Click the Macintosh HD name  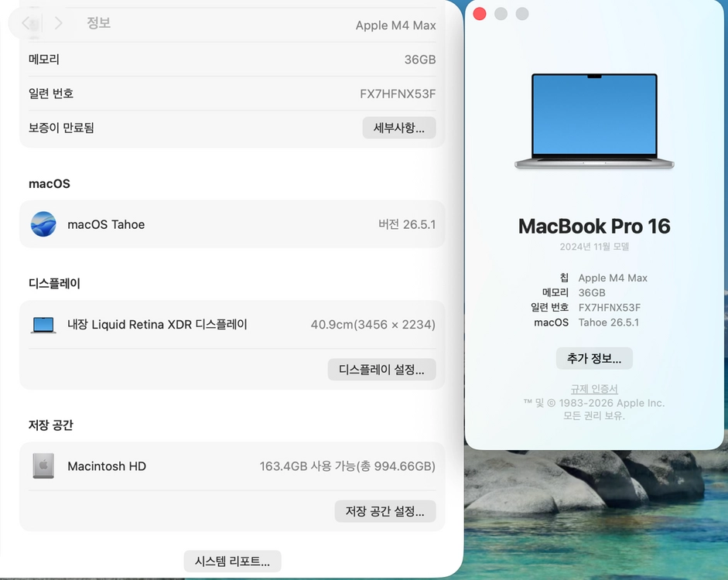point(107,466)
